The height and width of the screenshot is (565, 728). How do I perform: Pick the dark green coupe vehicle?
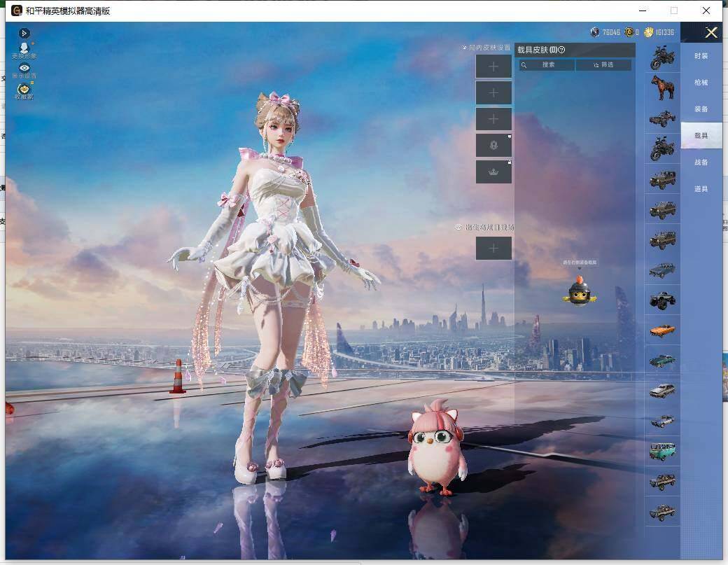click(x=662, y=361)
